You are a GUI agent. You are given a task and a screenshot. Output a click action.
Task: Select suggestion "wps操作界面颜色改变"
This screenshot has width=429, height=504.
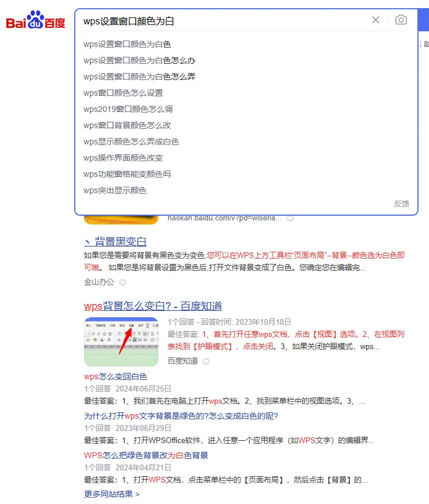[x=123, y=158]
